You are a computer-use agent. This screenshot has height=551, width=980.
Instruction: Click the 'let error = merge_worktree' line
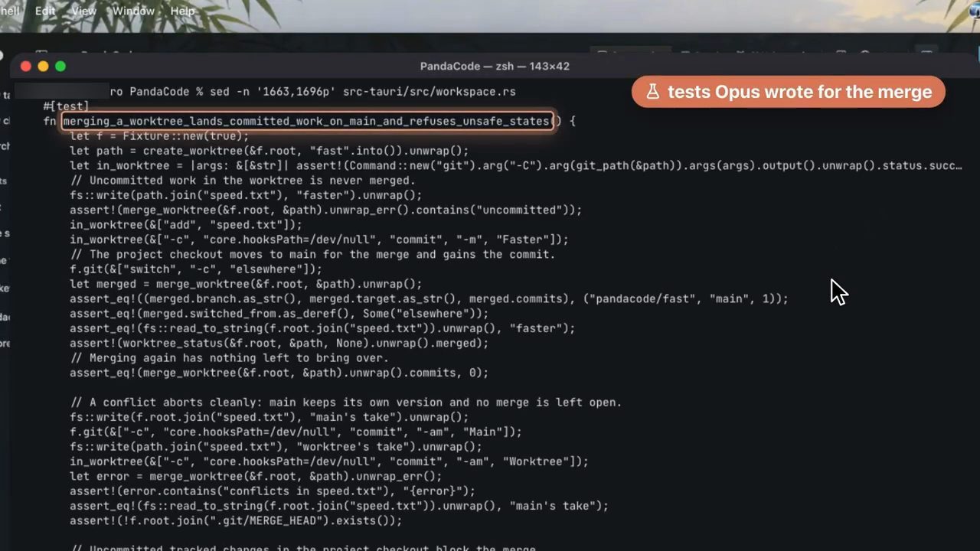point(256,477)
